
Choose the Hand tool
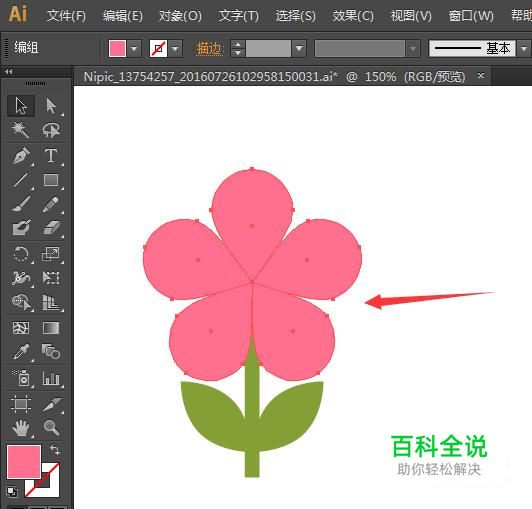[x=21, y=428]
